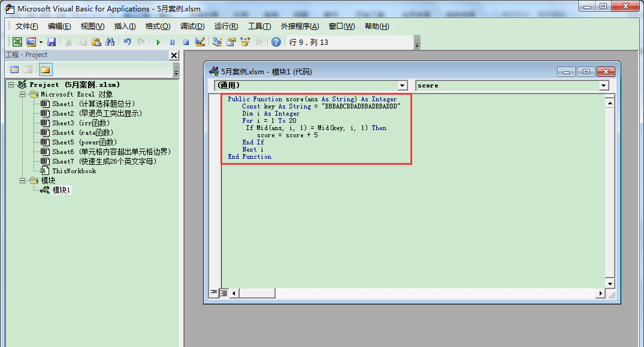
Task: Click the 'End Function' code line
Action: (250, 156)
